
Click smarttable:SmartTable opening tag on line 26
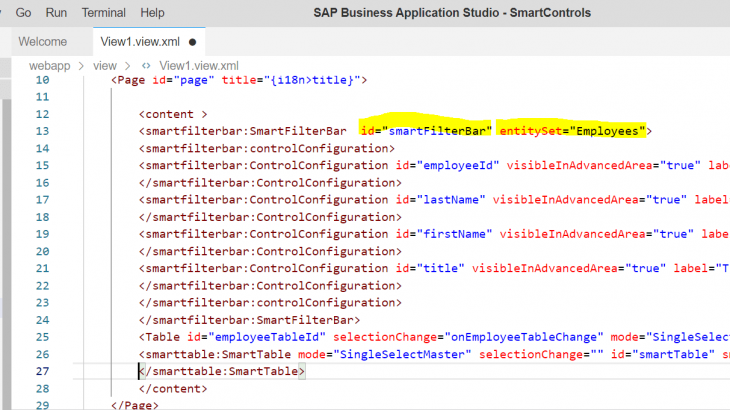point(215,354)
